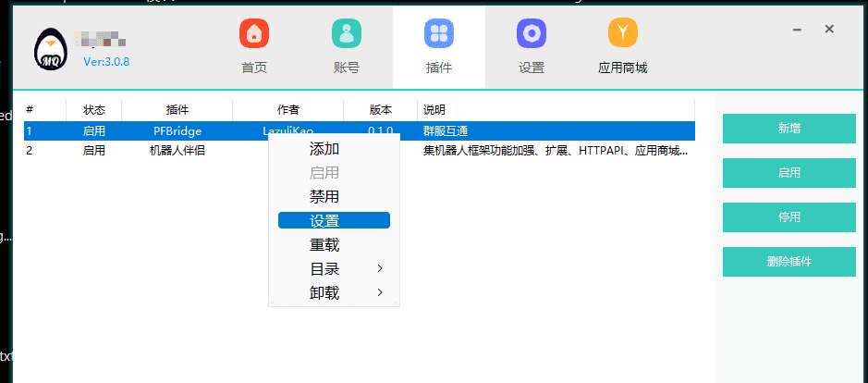The image size is (868, 383).
Task: Close the MQ window
Action: coord(829,29)
